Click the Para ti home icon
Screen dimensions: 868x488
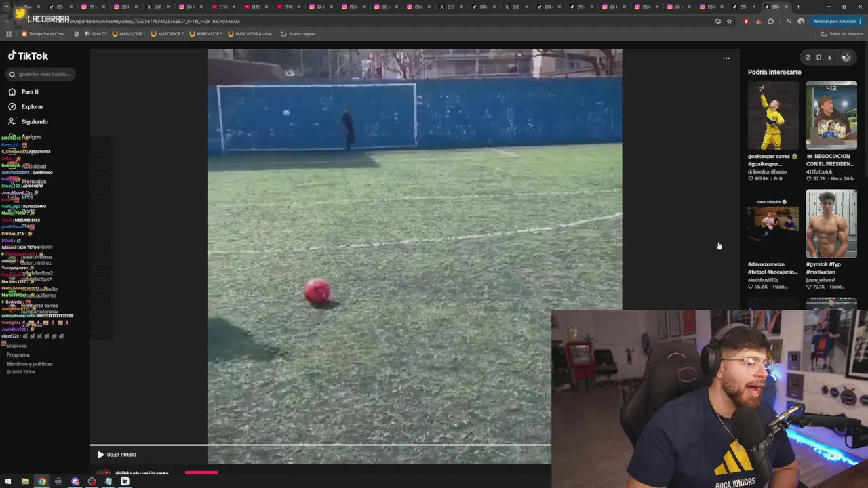(12, 91)
